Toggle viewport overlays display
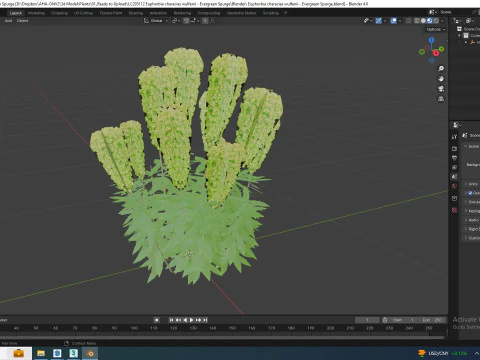The height and width of the screenshot is (360, 480). click(x=394, y=21)
